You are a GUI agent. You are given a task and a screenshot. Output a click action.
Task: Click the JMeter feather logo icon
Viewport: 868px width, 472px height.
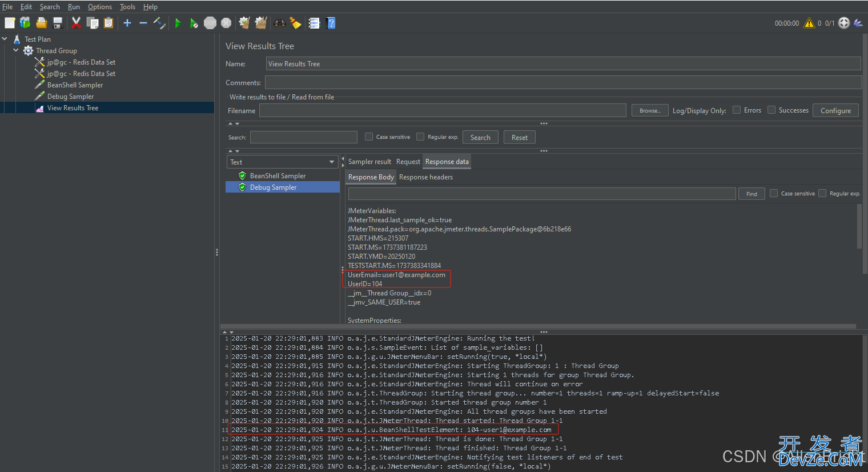coord(858,23)
